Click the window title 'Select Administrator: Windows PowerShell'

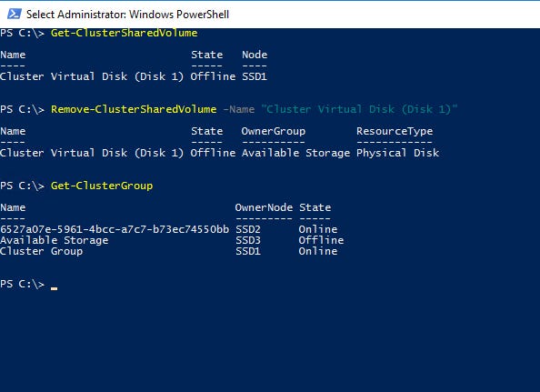[128, 15]
